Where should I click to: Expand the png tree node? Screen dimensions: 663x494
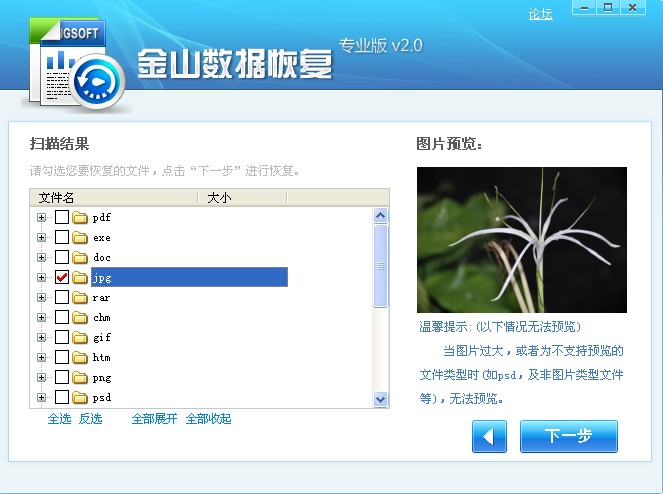click(x=41, y=378)
